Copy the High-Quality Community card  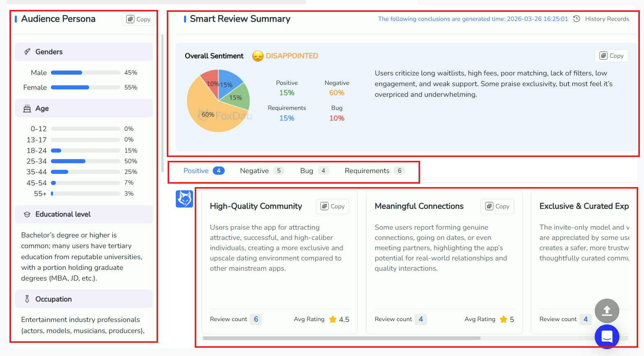coord(332,206)
